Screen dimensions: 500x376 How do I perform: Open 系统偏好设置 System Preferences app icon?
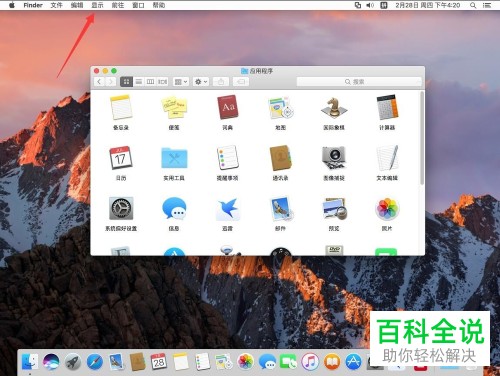(121, 209)
